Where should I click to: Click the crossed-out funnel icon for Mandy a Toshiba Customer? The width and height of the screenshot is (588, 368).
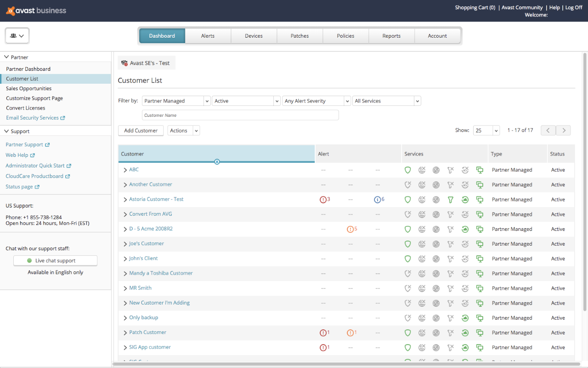click(x=451, y=273)
